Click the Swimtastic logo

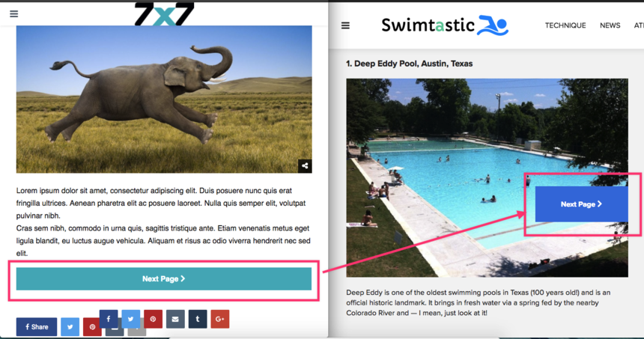[x=445, y=25]
